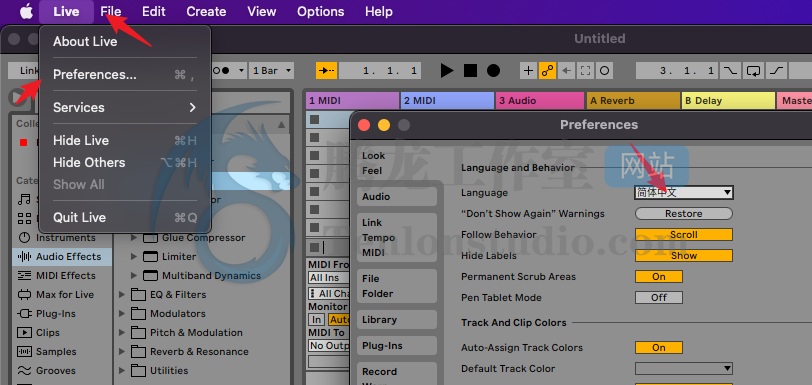The width and height of the screenshot is (812, 385).
Task: Turn on Pen Tablet Mode
Action: tap(659, 297)
